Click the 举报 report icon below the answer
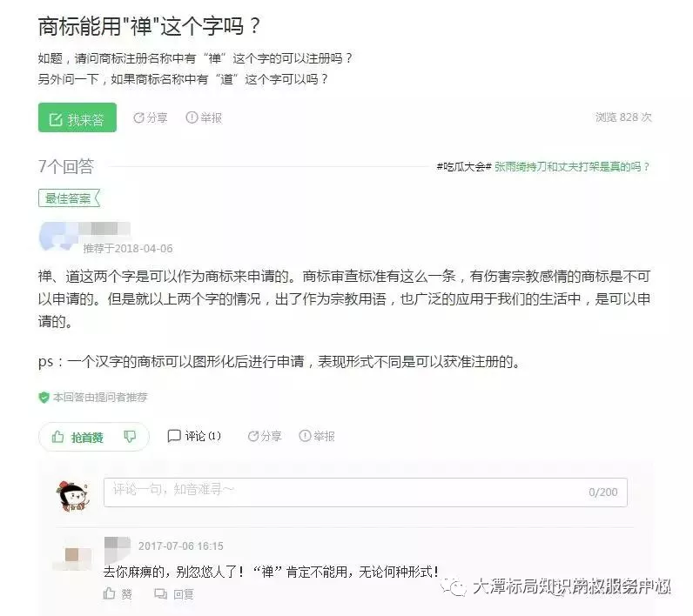Screen dimensions: 693x616 [x=305, y=436]
